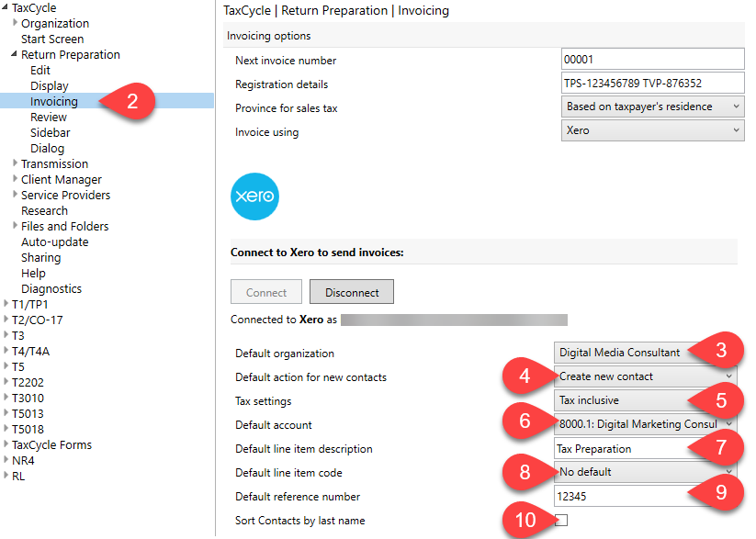Click the Client Manager label in tree
This screenshot has height=539, width=756.
tap(62, 179)
